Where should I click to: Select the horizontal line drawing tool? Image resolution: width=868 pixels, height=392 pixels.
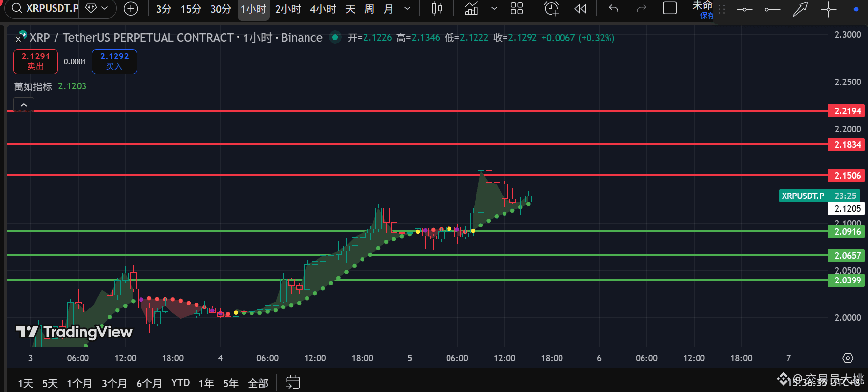[x=745, y=10]
